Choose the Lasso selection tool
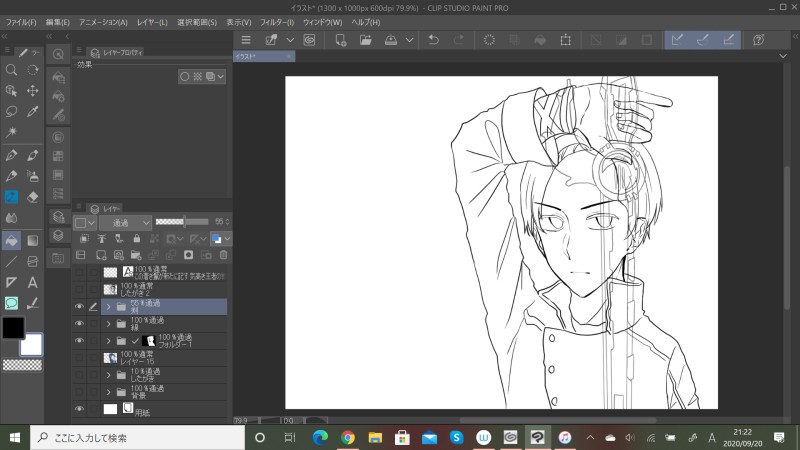The width and height of the screenshot is (800, 450). click(11, 111)
